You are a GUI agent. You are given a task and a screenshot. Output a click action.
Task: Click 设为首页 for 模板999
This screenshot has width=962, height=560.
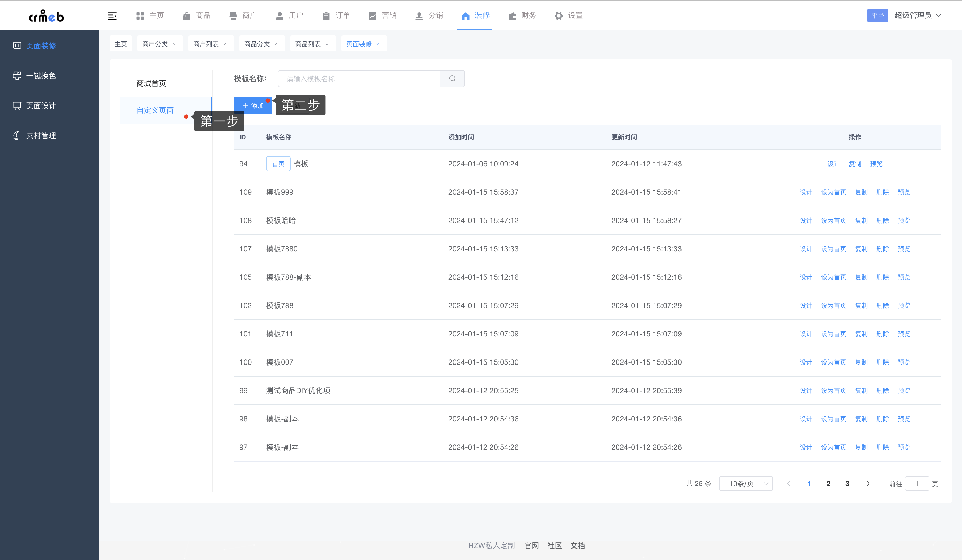pos(833,192)
